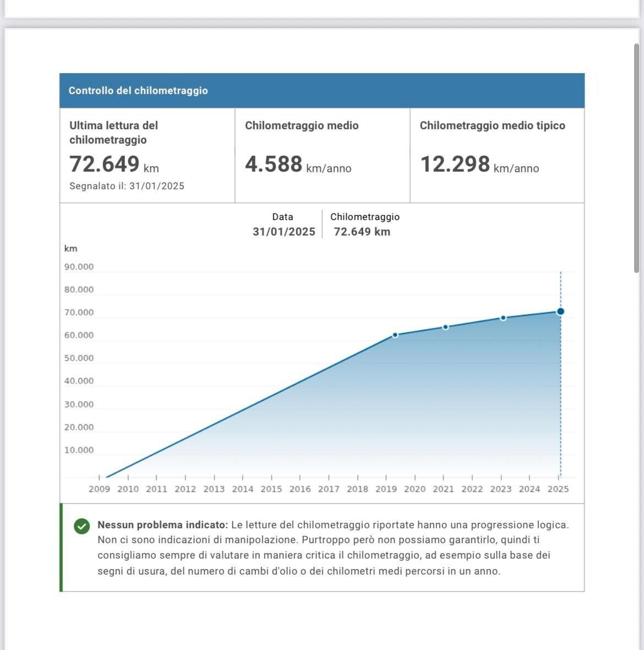Click the 4.588 km/anno average value
The width and height of the screenshot is (644, 650).
coord(298,165)
